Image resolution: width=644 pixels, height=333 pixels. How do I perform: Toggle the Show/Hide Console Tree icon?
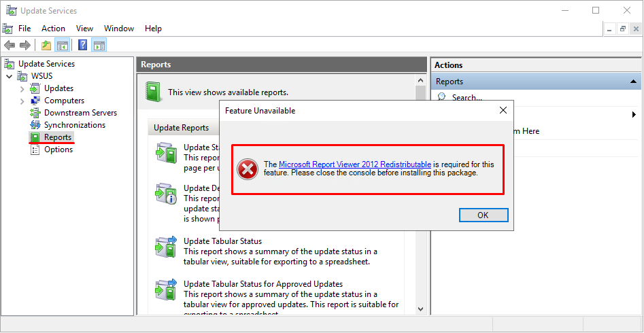click(x=62, y=45)
